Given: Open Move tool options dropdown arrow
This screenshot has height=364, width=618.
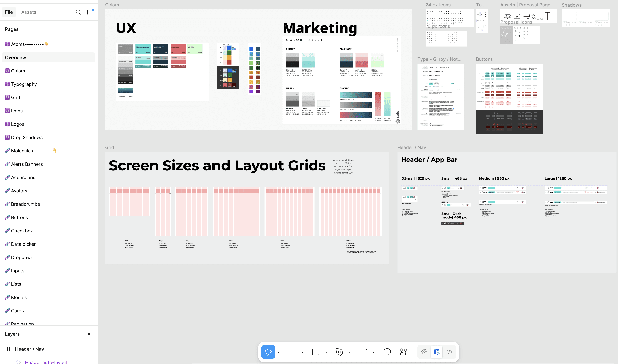Looking at the screenshot, I should point(278,352).
